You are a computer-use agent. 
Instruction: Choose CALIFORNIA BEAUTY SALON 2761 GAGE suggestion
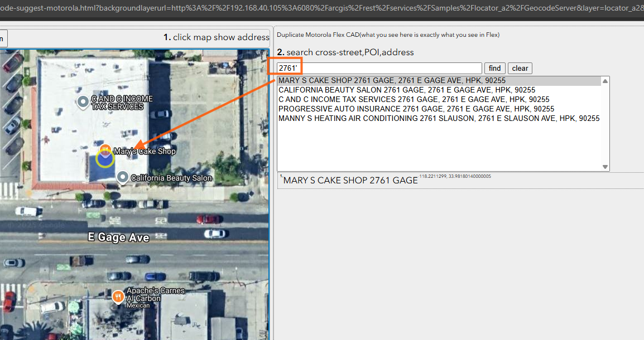point(406,90)
